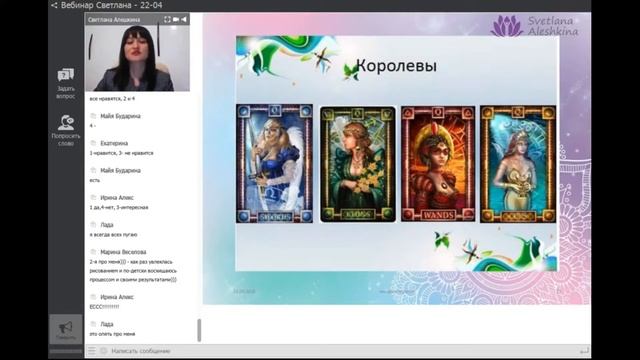Image resolution: width=640 pixels, height=360 pixels.
Task: Open the 'Задать вопрос' panel
Action: [x=66, y=84]
